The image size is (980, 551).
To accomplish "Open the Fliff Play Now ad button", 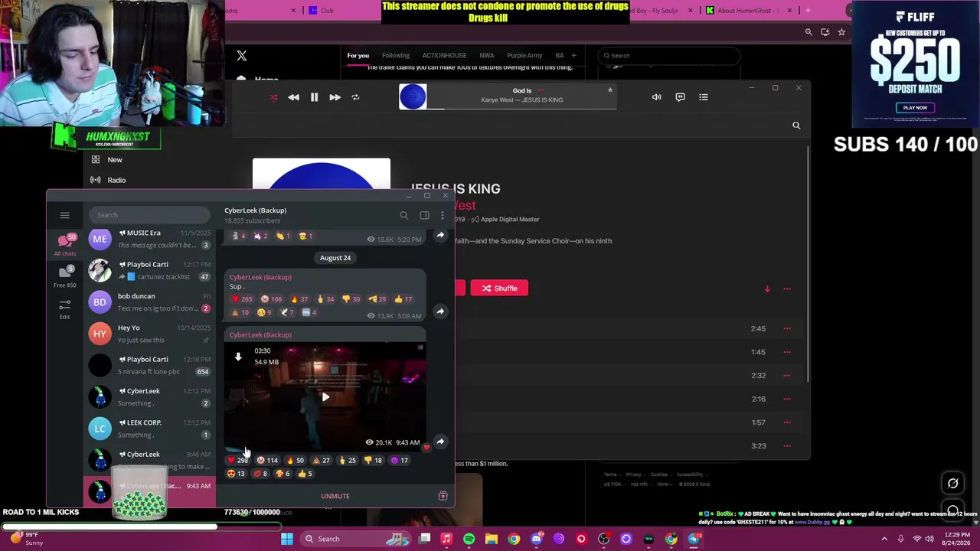I will pos(915,108).
